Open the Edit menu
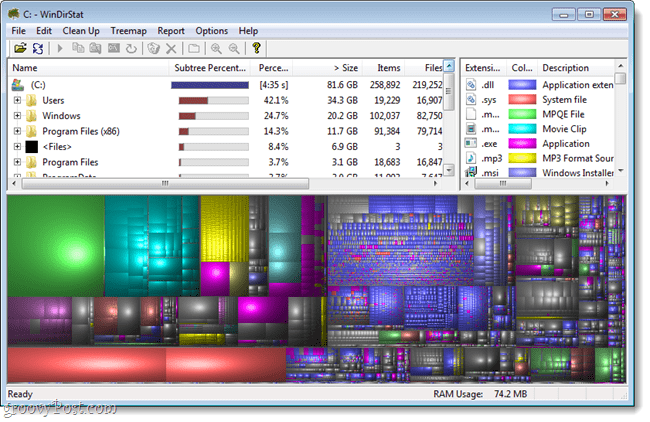Image resolution: width=650 pixels, height=422 pixels. (44, 31)
